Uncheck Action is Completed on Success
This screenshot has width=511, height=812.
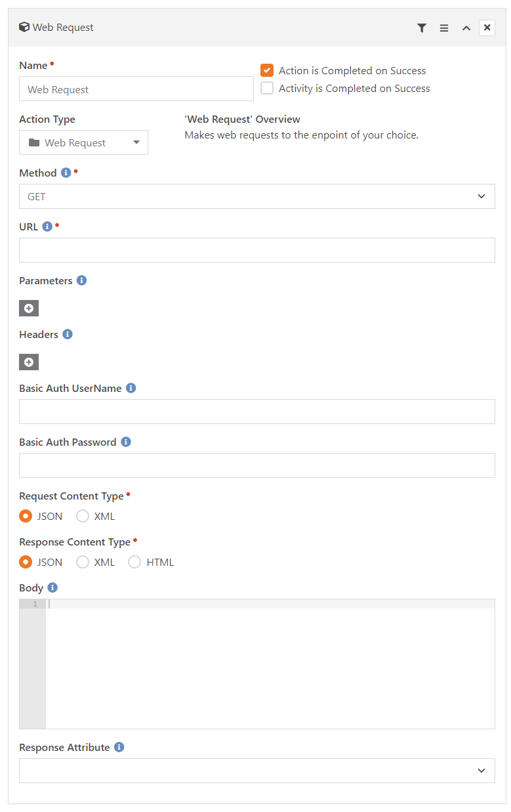[x=267, y=70]
